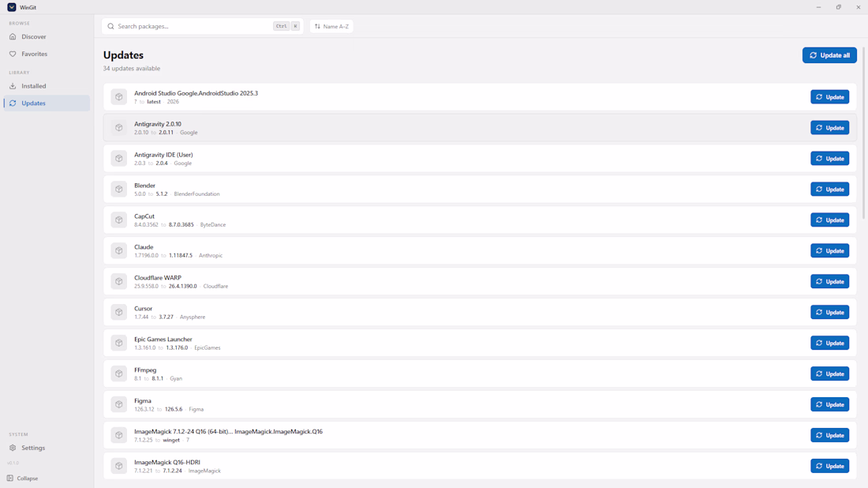Viewport: 868px width, 488px height.
Task: Click Android Studio package icon
Action: (119, 97)
